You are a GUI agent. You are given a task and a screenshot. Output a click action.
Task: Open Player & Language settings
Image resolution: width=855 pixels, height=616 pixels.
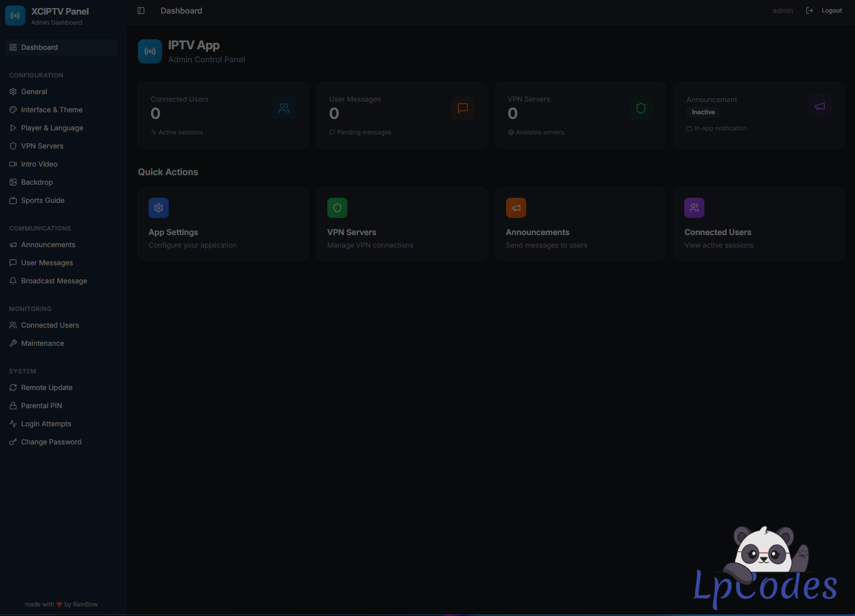[52, 128]
